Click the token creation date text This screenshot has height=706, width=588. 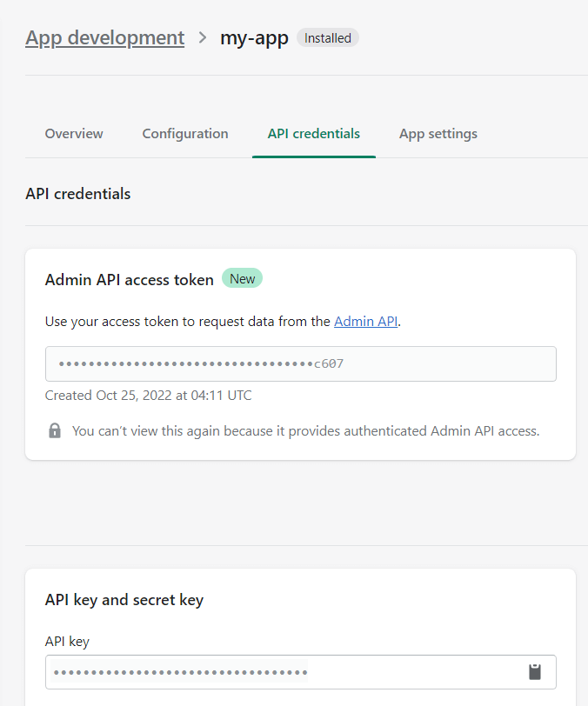(149, 396)
